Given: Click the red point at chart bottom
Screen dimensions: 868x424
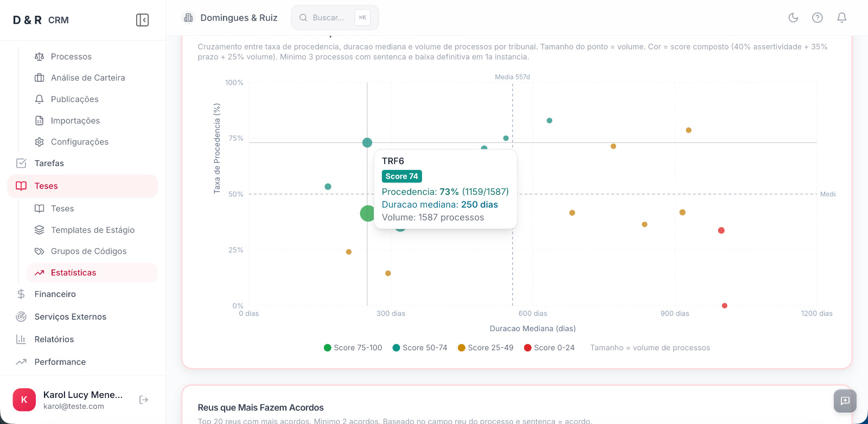Looking at the screenshot, I should 725,306.
